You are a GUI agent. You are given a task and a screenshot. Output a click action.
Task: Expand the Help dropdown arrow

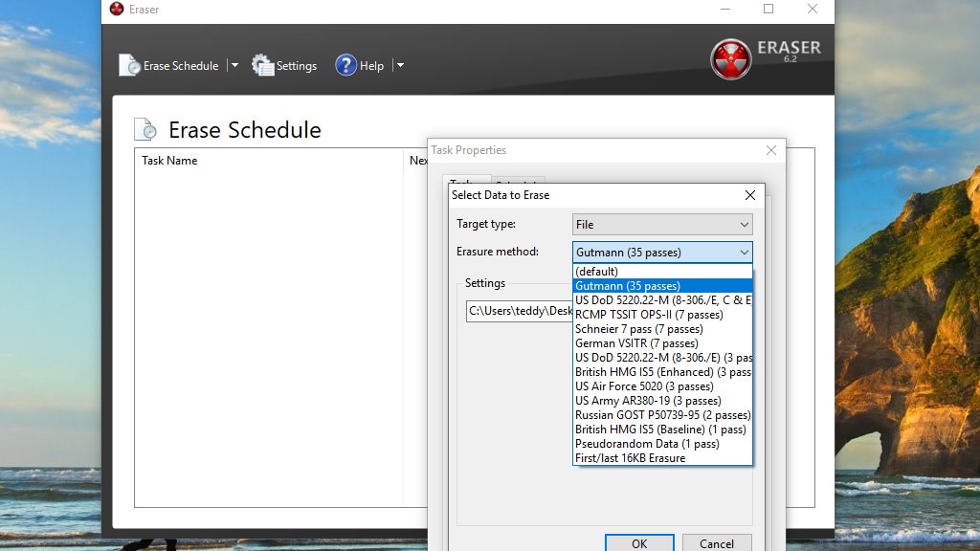[x=400, y=65]
